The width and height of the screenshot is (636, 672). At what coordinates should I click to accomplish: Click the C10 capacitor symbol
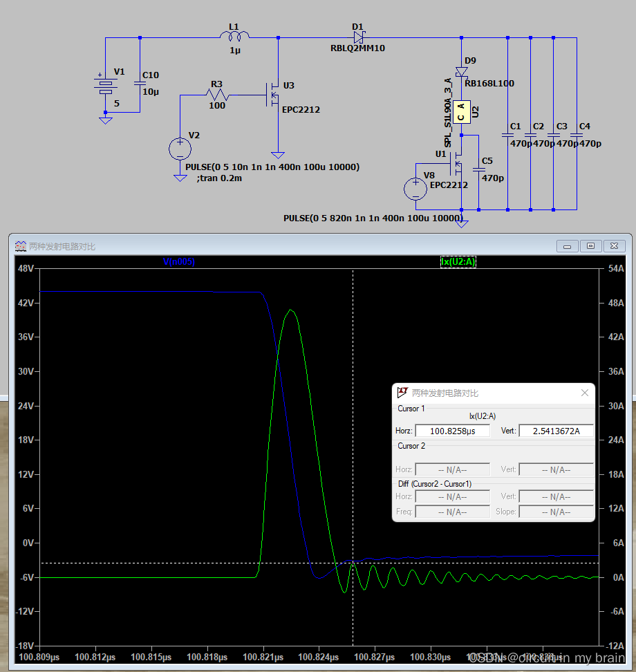[x=140, y=84]
